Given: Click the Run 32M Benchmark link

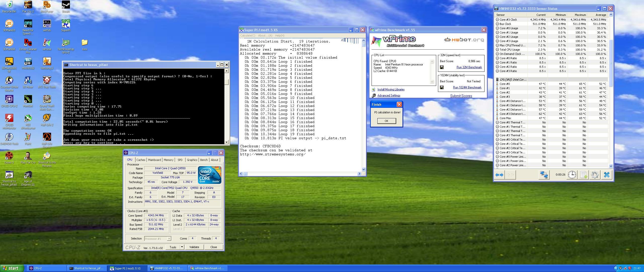Looking at the screenshot, I should [469, 67].
